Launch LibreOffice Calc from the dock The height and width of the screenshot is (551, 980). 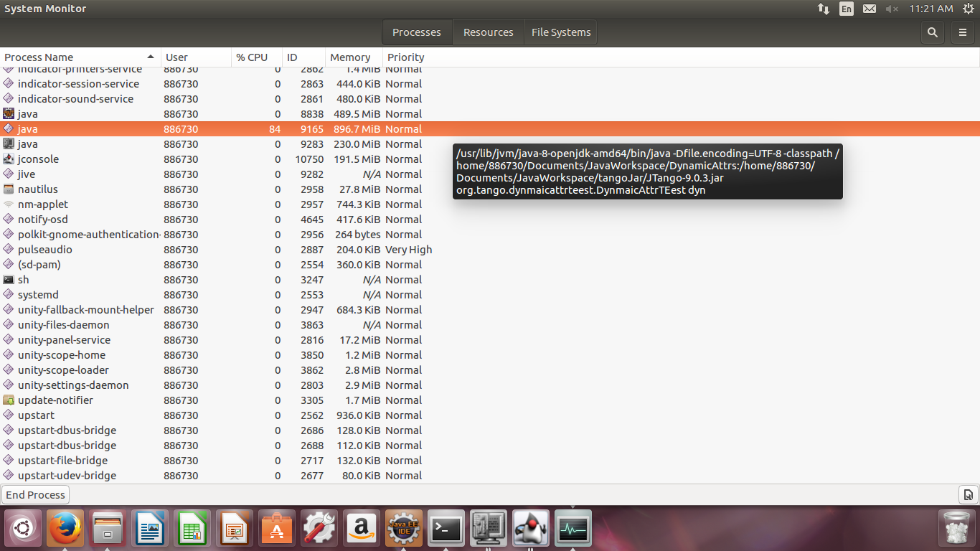click(x=192, y=529)
